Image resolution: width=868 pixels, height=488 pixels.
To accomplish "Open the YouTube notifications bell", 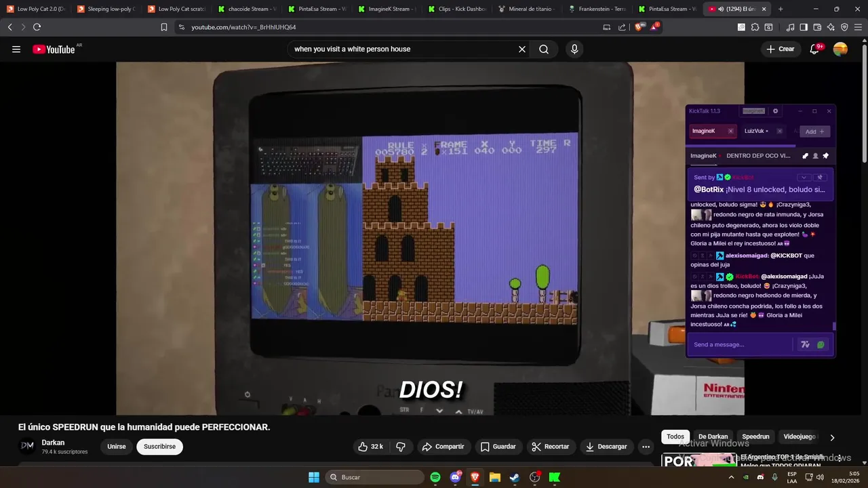I will [x=815, y=49].
